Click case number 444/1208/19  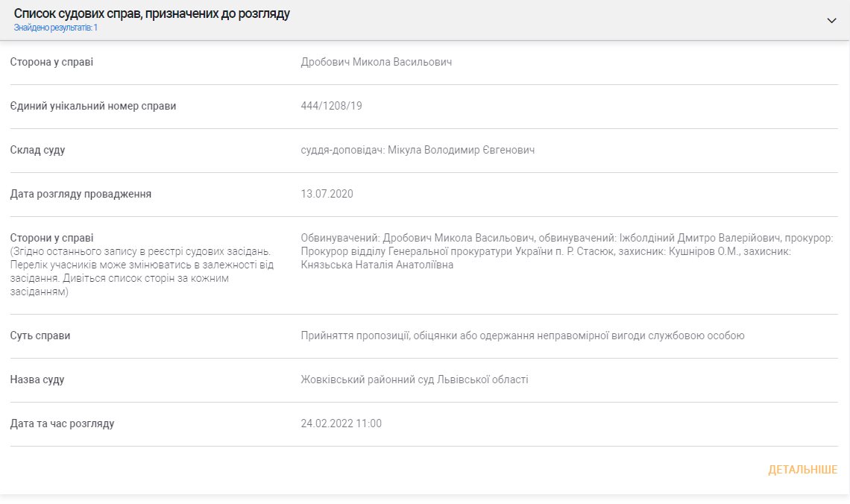(x=332, y=106)
